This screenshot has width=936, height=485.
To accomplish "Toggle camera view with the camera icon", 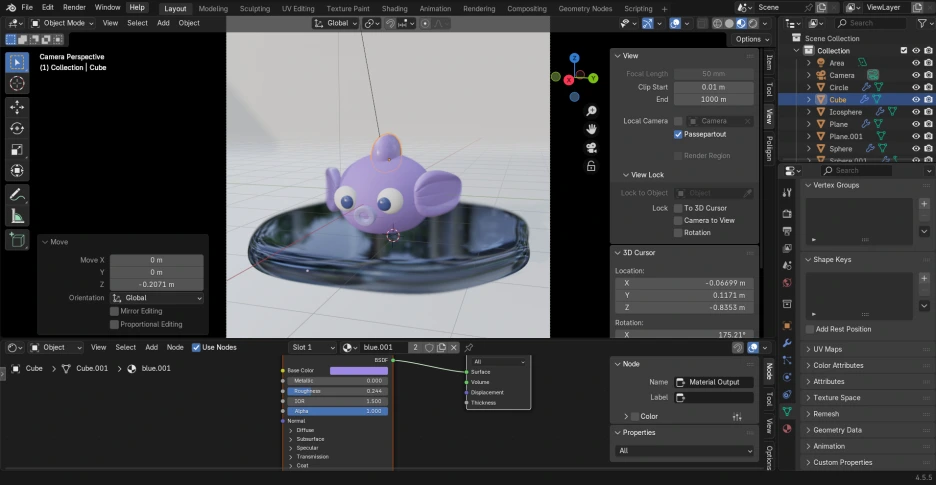I will point(592,147).
